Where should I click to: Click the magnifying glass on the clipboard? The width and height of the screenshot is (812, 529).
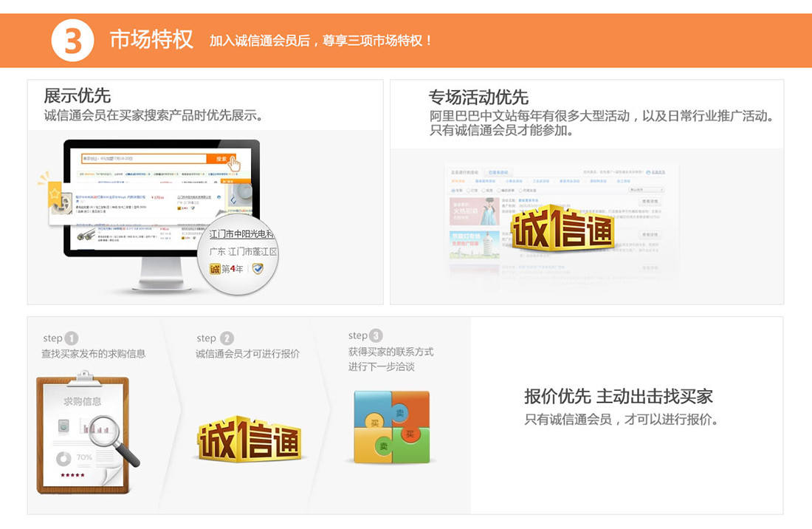click(114, 441)
